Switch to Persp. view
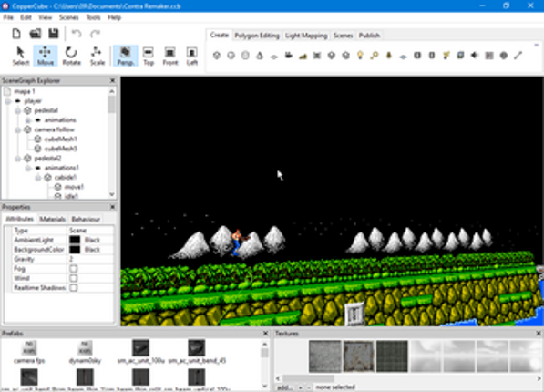This screenshot has height=392, width=544. click(x=125, y=56)
